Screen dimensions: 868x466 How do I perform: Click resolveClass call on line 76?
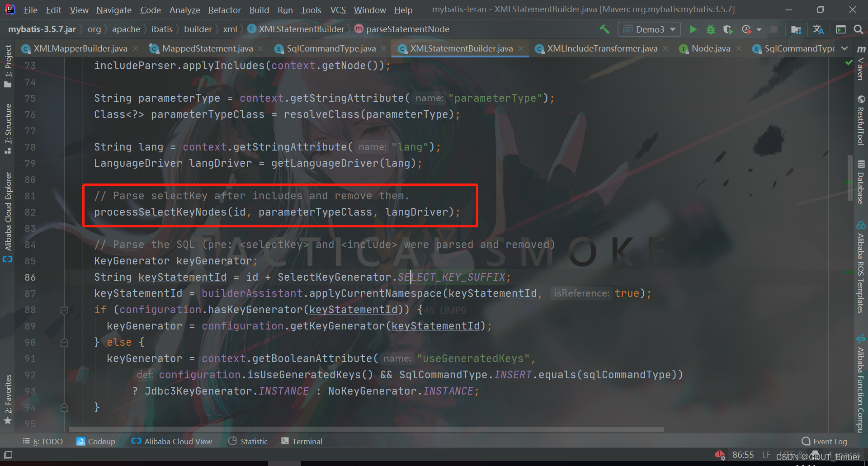coord(321,114)
